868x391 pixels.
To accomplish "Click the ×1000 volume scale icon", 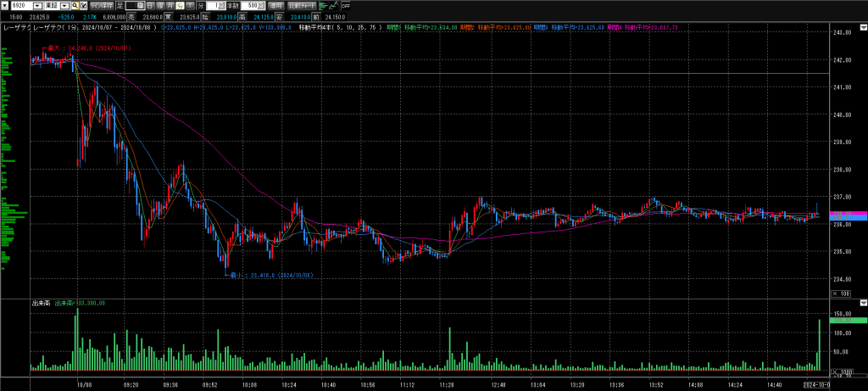I will tap(840, 372).
